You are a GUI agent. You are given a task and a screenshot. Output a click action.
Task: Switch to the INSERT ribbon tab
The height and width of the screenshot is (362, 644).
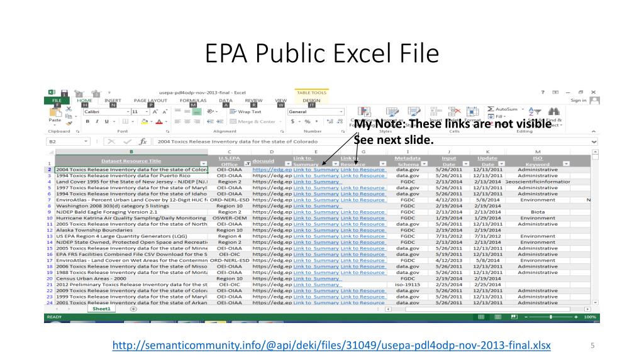coord(113,101)
